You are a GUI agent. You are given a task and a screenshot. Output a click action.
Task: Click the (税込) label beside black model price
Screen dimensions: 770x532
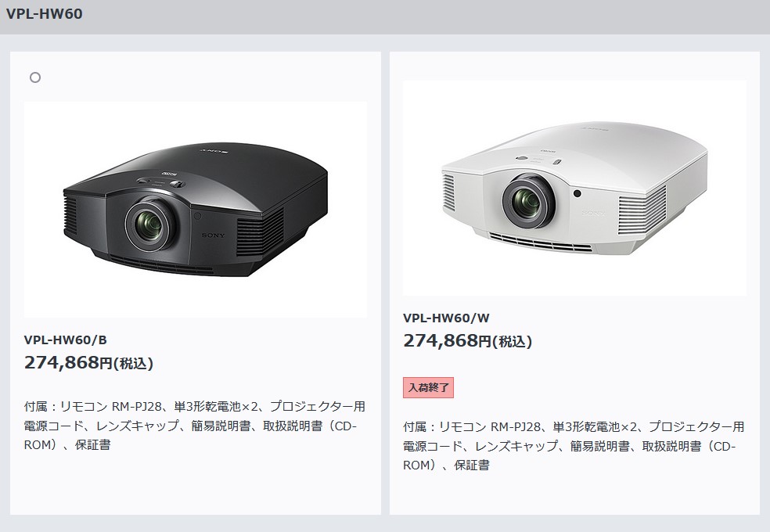134,364
